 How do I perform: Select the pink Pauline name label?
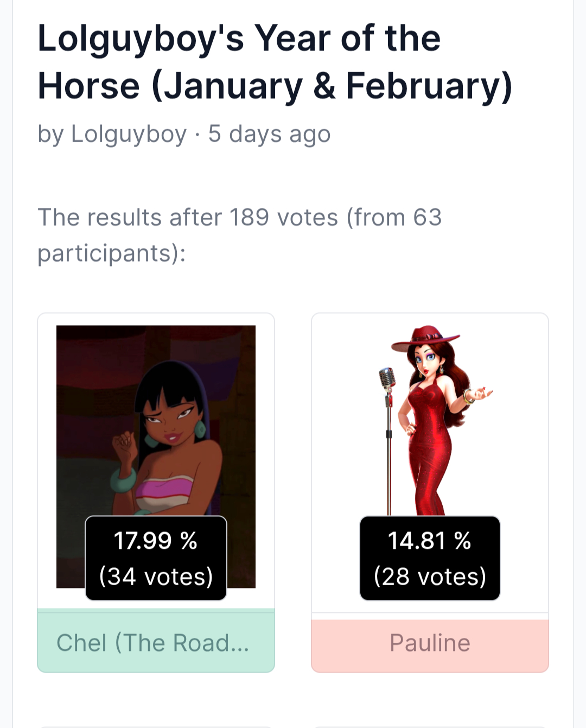[x=430, y=643]
